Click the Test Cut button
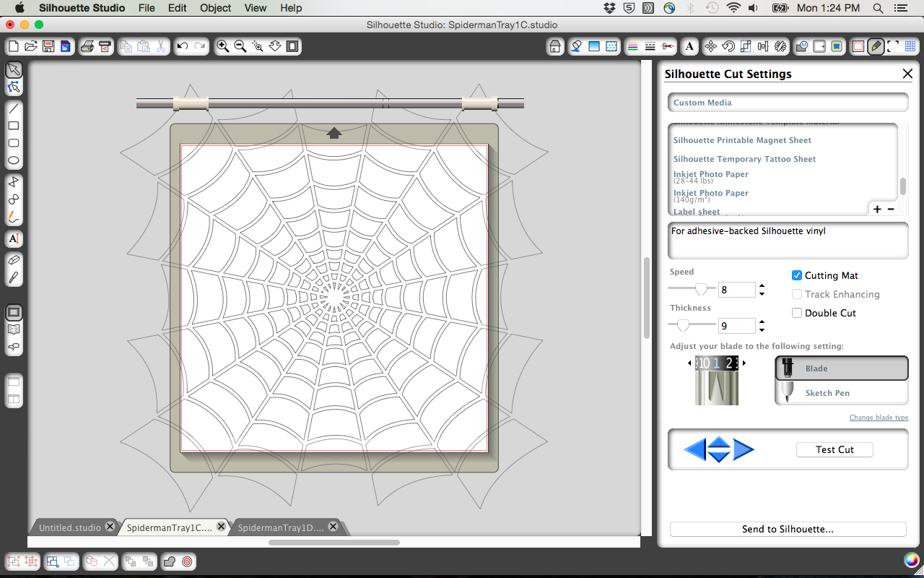This screenshot has width=924, height=578. (x=834, y=449)
